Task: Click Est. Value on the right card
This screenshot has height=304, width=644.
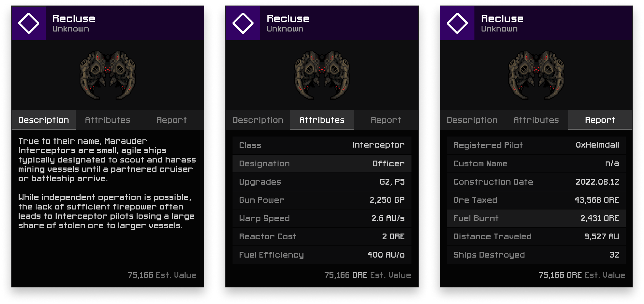Action: coord(582,275)
